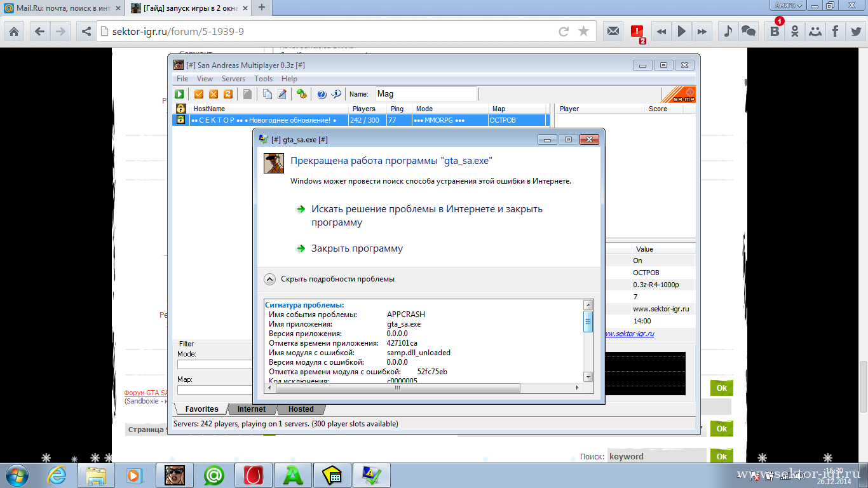Open the Odnoklassniki icon

click(794, 30)
